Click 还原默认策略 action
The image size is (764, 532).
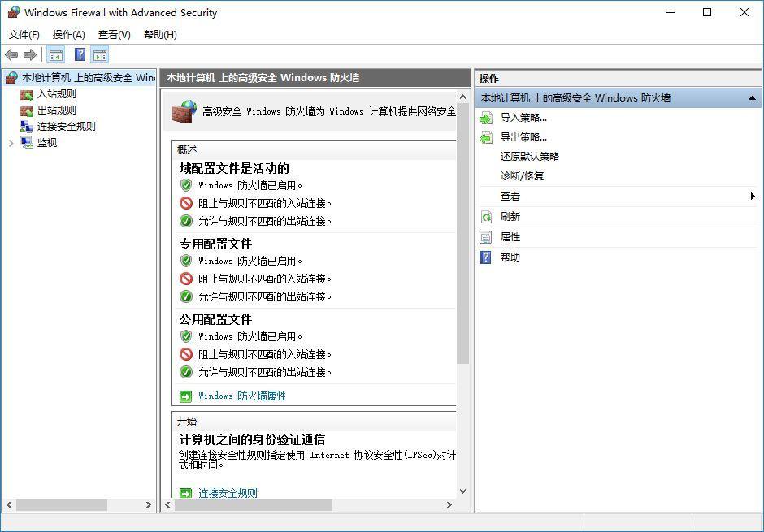(530, 156)
